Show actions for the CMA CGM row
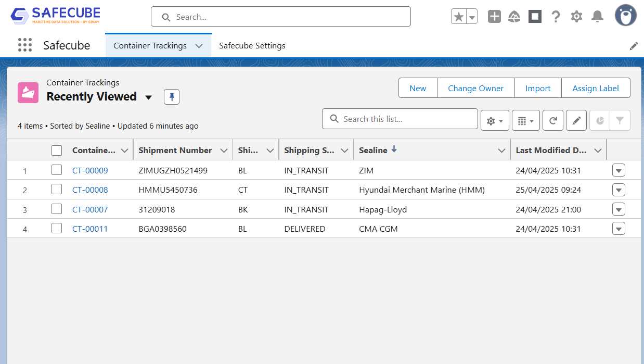Viewport: 644px width, 364px height. pos(619,229)
